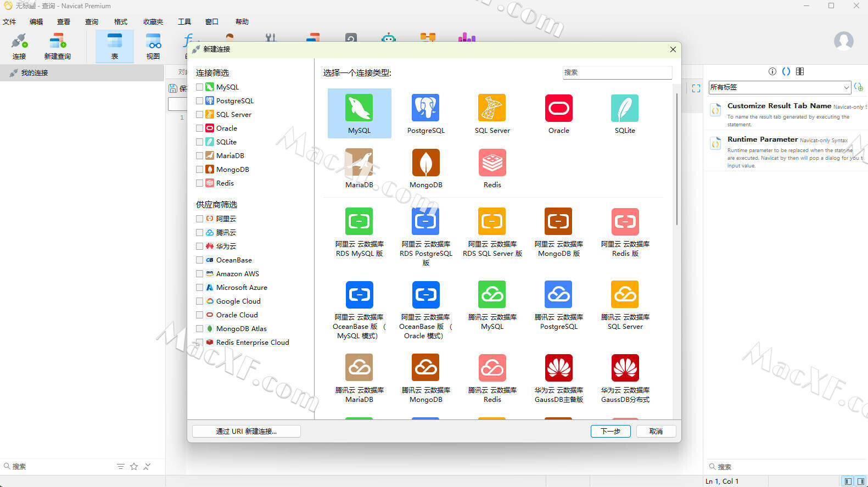Select 阿里云 RDS MySQL 版 icon
The width and height of the screenshot is (868, 487).
(x=359, y=221)
